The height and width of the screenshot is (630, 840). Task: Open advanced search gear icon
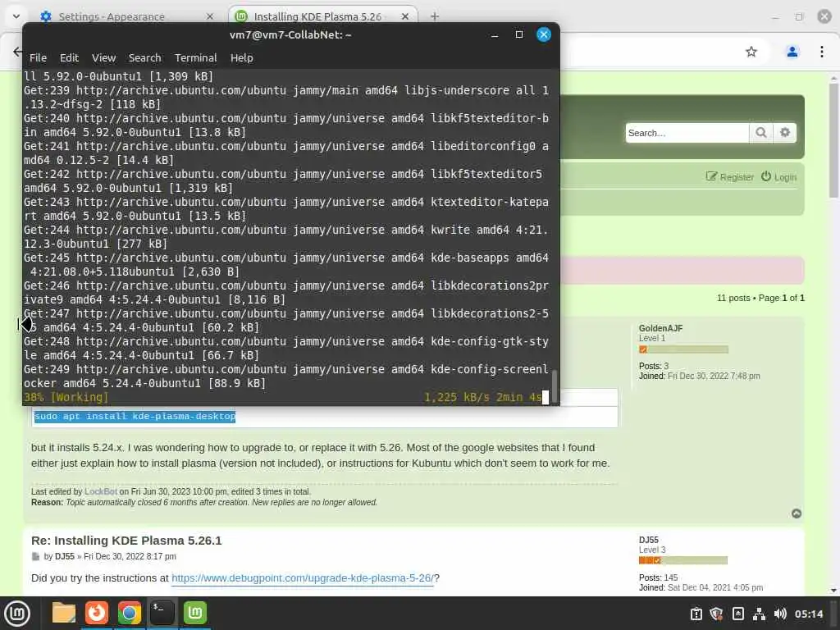coord(785,133)
